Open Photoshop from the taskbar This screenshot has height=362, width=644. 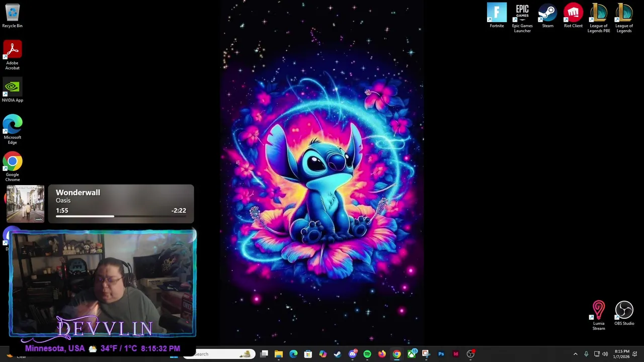441,354
